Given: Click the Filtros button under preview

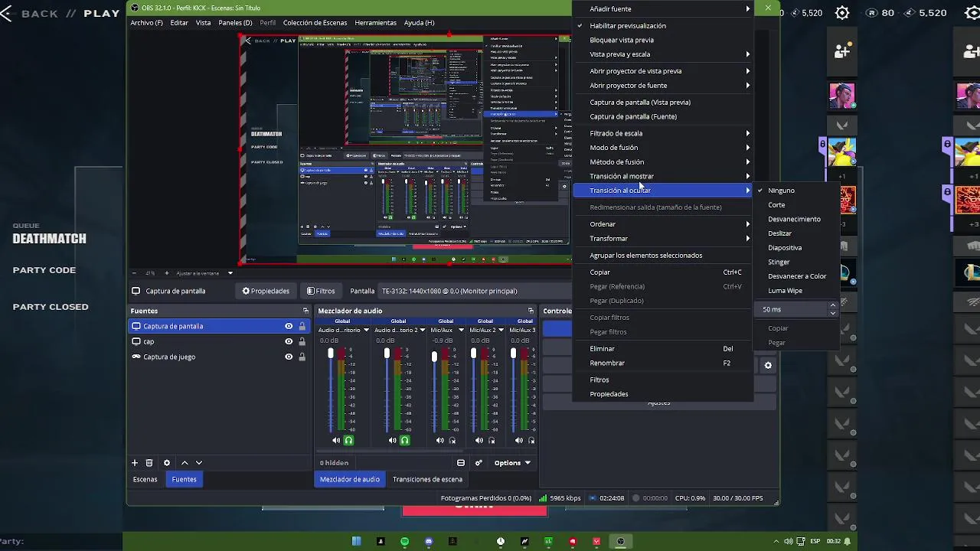Looking at the screenshot, I should coord(321,291).
